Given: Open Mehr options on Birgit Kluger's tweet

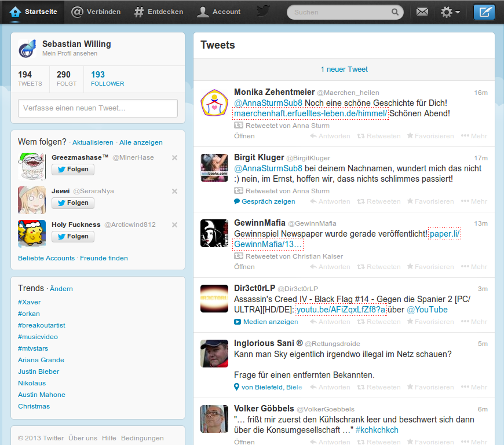Looking at the screenshot, I should (474, 201).
